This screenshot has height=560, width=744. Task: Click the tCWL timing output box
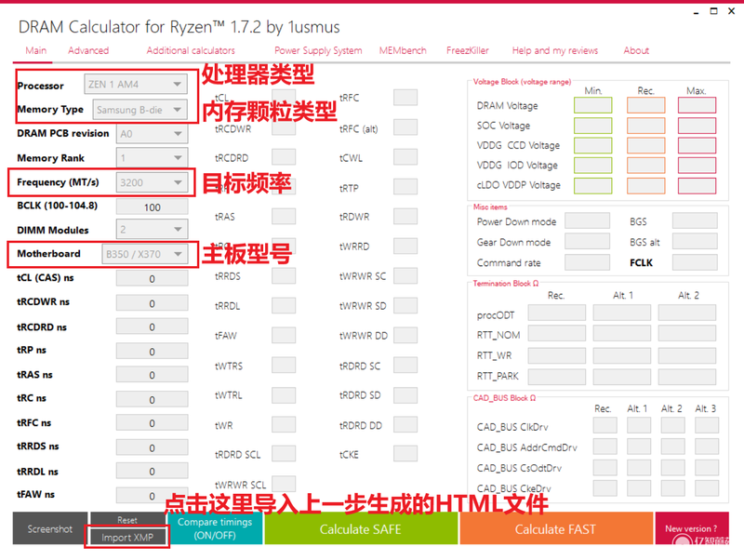[x=405, y=157]
